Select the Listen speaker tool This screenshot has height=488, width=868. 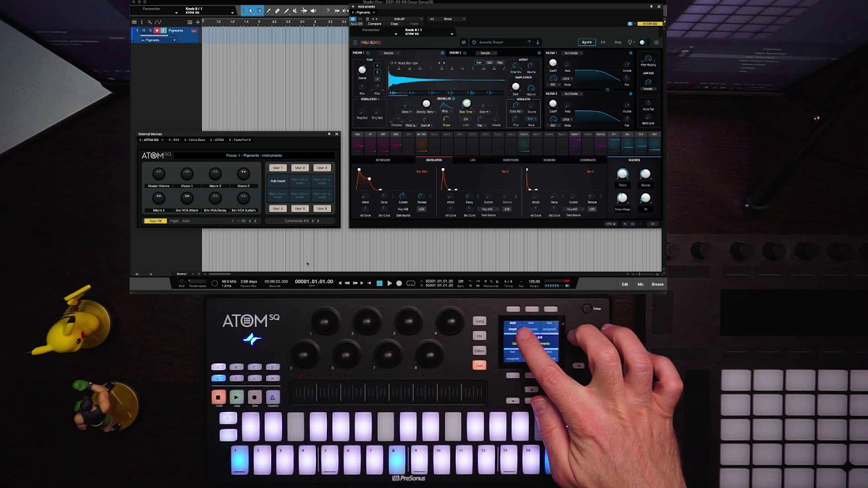(x=313, y=11)
